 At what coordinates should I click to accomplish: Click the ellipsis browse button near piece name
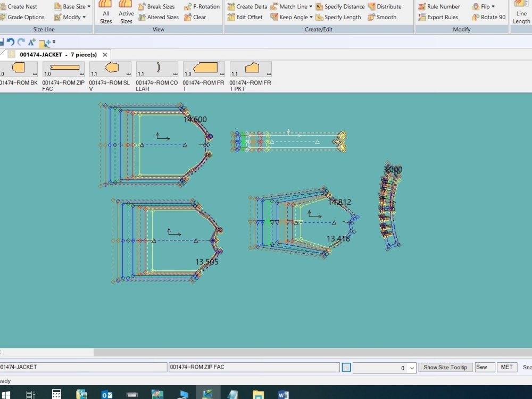pyautogui.click(x=346, y=367)
